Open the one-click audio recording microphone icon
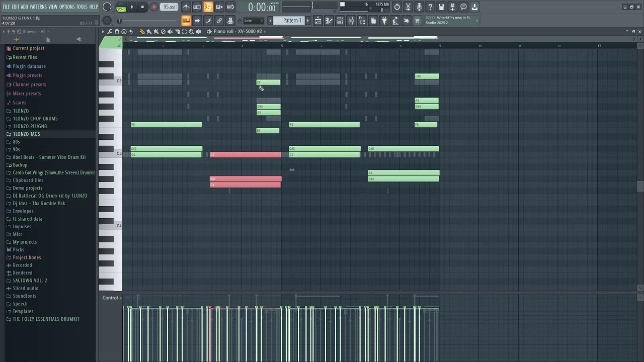Image resolution: width=644 pixels, height=362 pixels. point(419,7)
